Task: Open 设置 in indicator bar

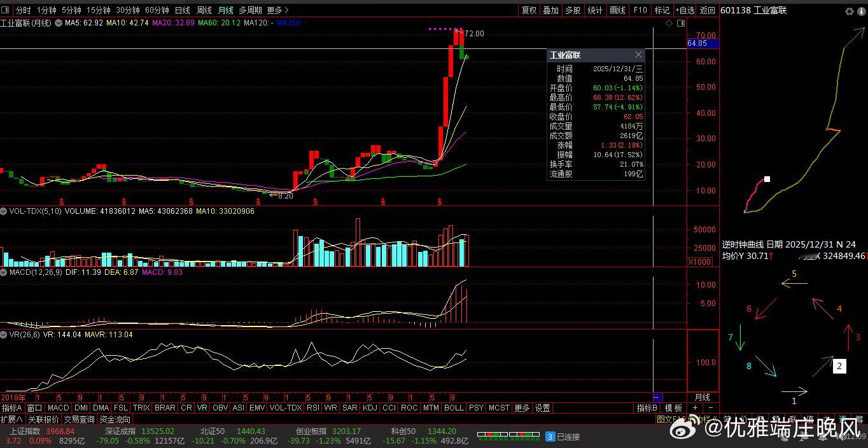Action: point(542,408)
